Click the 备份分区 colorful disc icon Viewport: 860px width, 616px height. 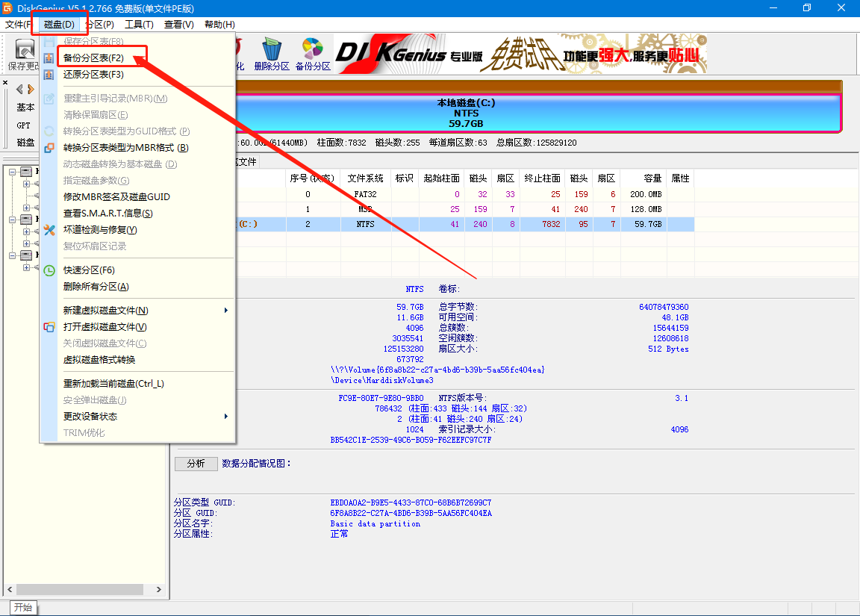click(313, 49)
